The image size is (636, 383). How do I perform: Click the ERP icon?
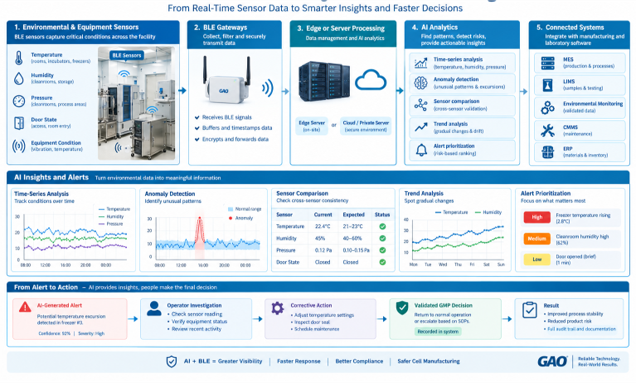[x=548, y=152]
